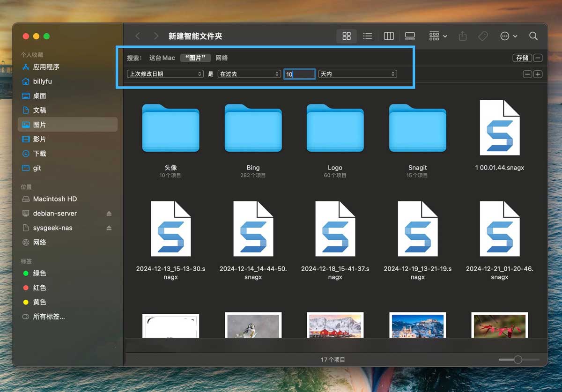Switch to column view
The width and height of the screenshot is (562, 392).
[389, 36]
